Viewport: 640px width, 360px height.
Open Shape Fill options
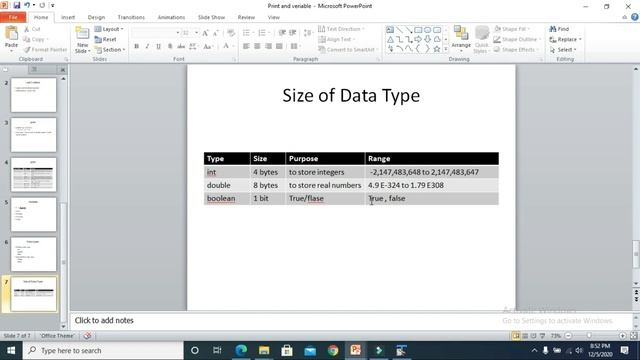click(511, 29)
